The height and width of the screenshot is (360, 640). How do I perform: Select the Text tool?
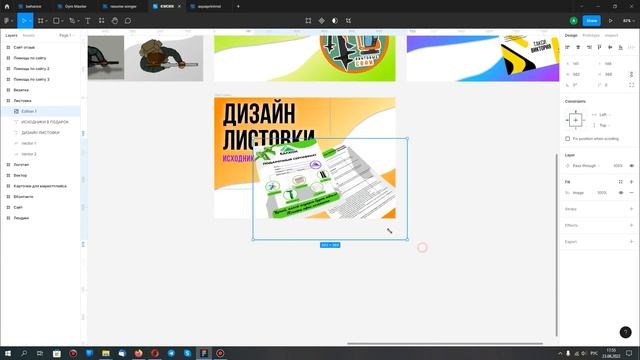point(88,20)
